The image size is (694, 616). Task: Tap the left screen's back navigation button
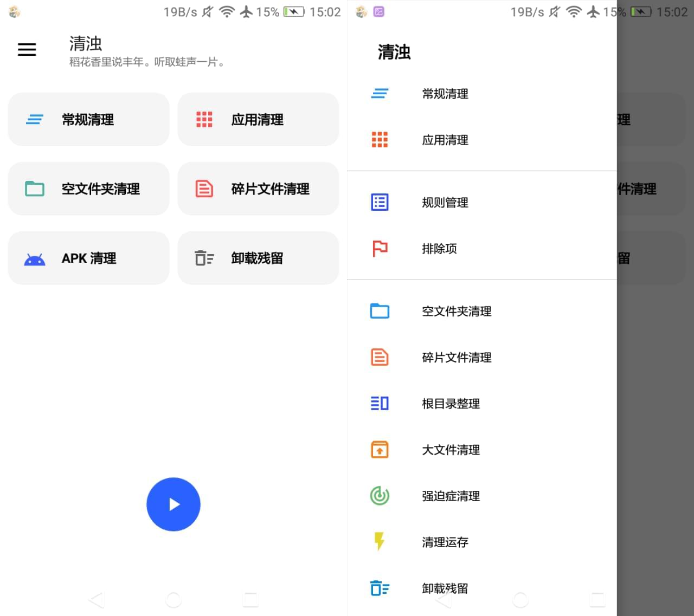point(97,599)
